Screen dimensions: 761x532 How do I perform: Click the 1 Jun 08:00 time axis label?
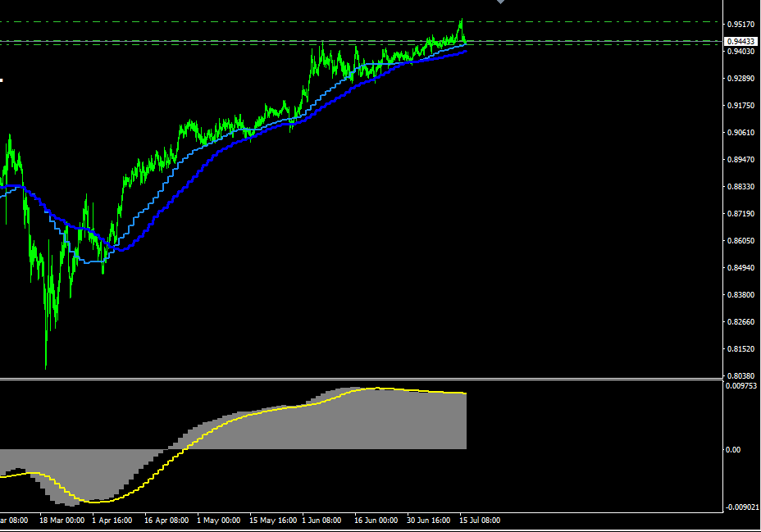321,521
